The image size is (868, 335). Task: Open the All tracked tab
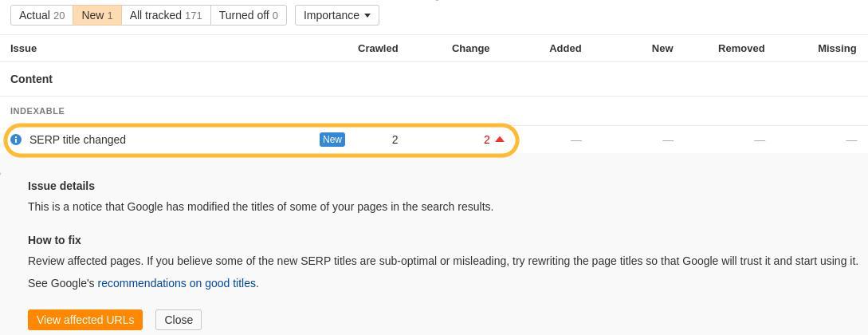coord(166,15)
